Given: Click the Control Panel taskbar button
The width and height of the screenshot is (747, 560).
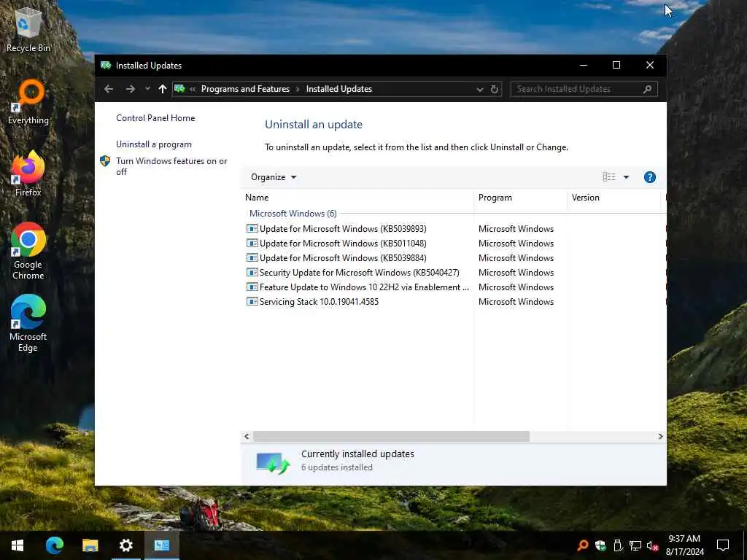Looking at the screenshot, I should point(161,545).
